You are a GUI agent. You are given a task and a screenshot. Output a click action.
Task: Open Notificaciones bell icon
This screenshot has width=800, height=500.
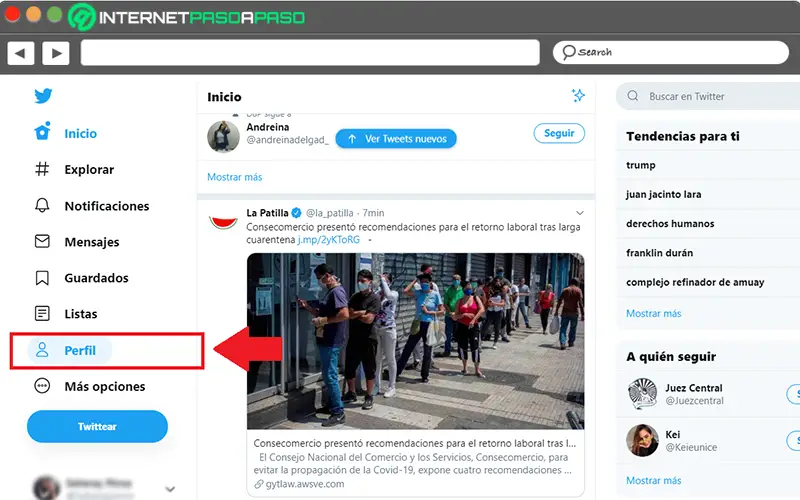pos(42,205)
